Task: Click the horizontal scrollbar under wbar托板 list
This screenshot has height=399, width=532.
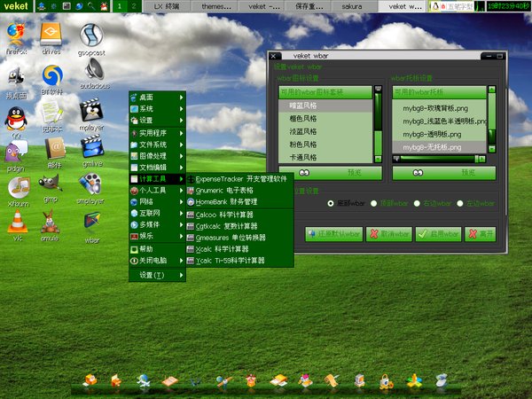Action: click(434, 160)
